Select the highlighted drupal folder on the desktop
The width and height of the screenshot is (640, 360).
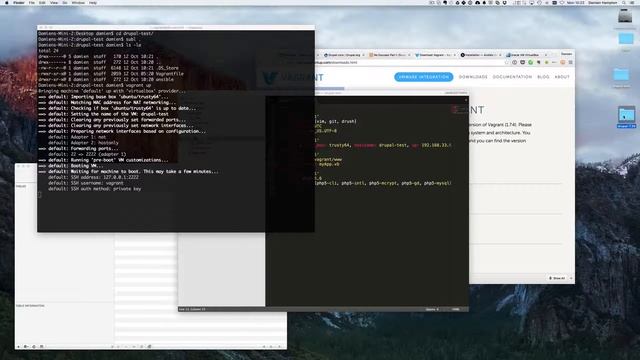click(626, 117)
